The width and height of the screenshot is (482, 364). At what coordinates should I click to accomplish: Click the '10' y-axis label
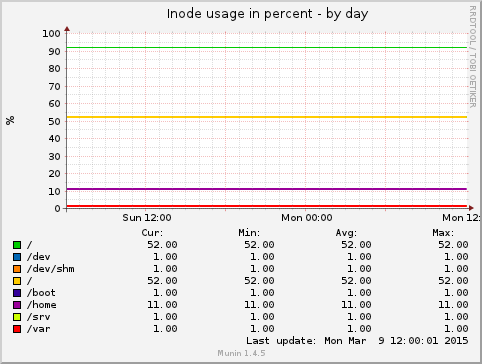(x=55, y=191)
